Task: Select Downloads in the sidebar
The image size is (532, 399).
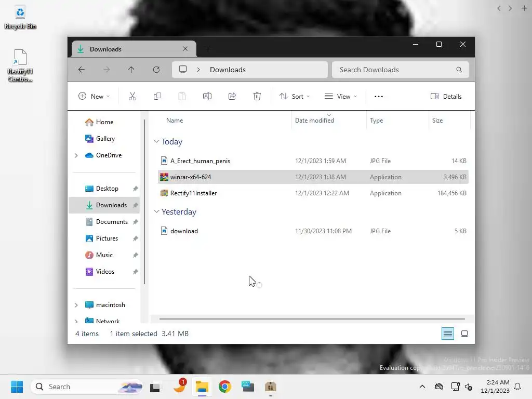Action: (x=104, y=205)
